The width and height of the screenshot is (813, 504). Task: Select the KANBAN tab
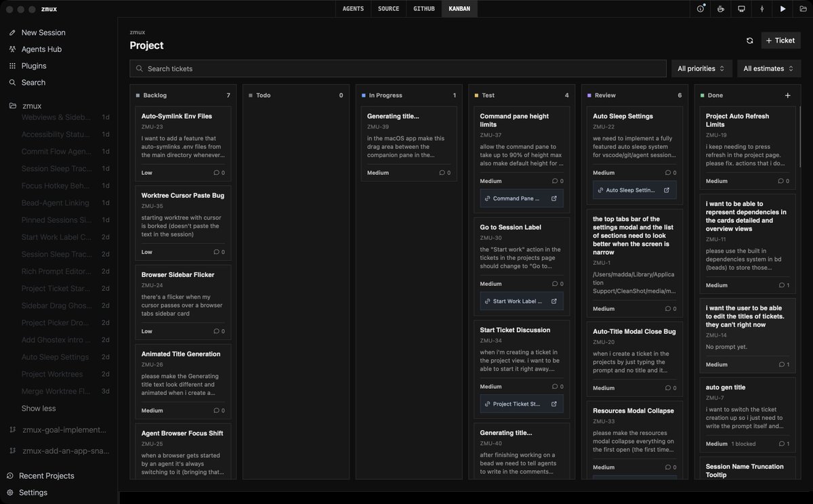[460, 9]
